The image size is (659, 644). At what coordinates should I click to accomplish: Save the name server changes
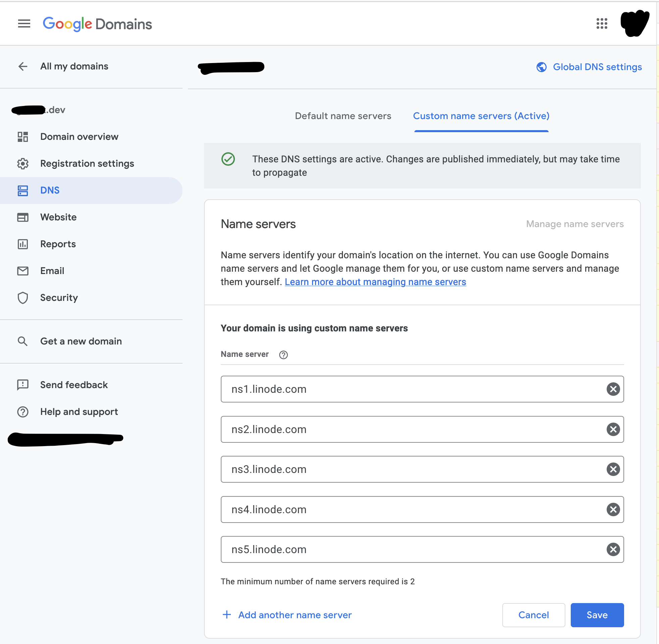coord(597,615)
